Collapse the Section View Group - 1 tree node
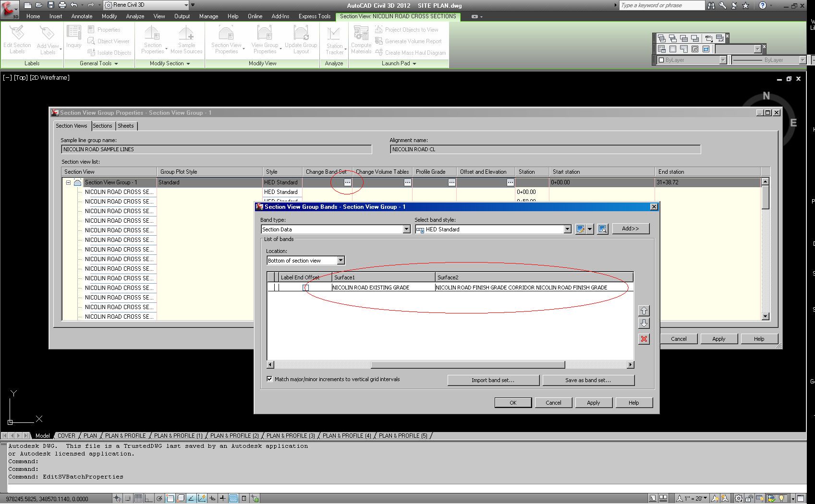Screen dimensions: 815x504 [x=68, y=182]
